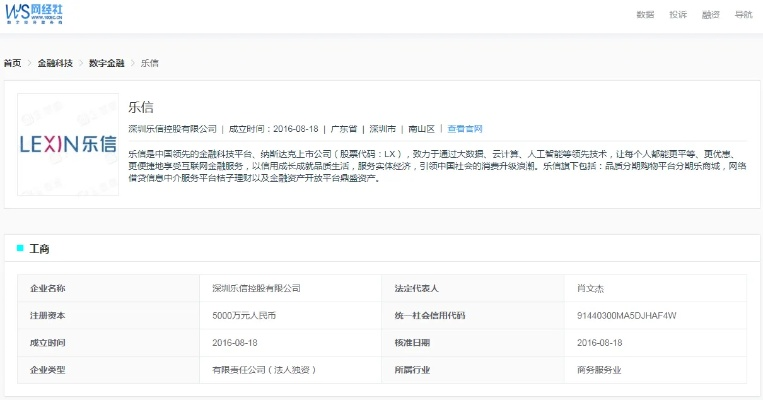This screenshot has height=400, width=763.
Task: Visit official site via 查看官网
Action: pyautogui.click(x=465, y=129)
